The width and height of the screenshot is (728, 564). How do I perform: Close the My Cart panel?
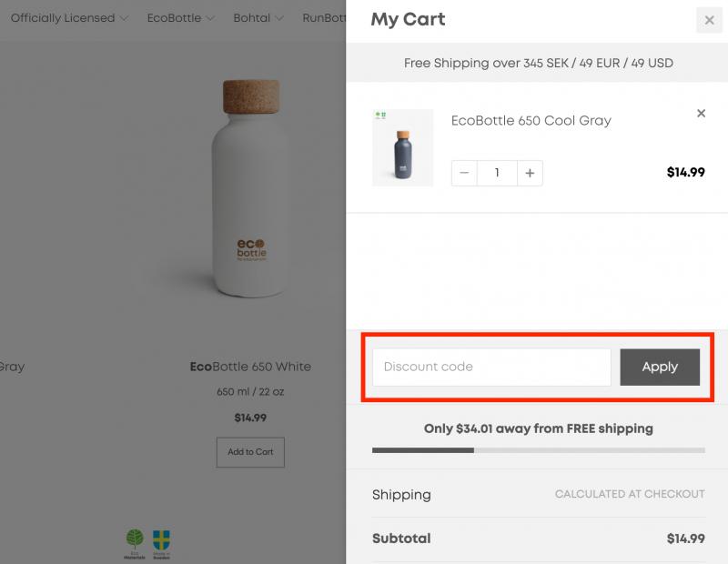(x=709, y=20)
